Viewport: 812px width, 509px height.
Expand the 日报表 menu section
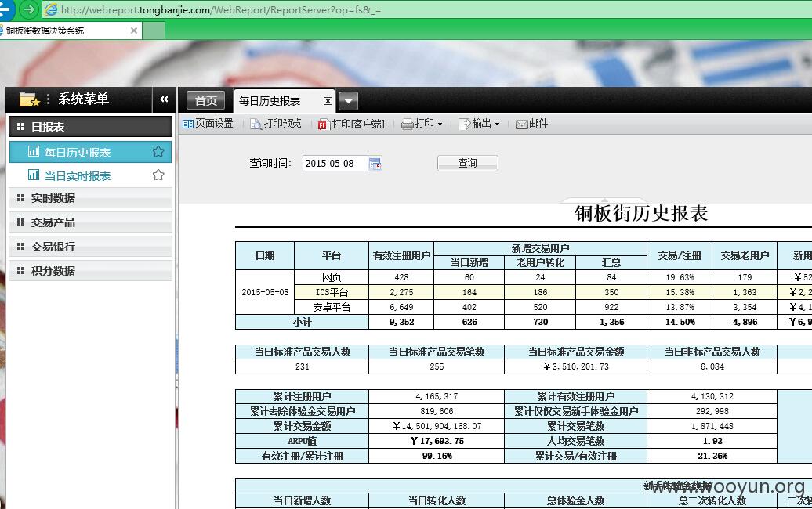click(x=90, y=127)
